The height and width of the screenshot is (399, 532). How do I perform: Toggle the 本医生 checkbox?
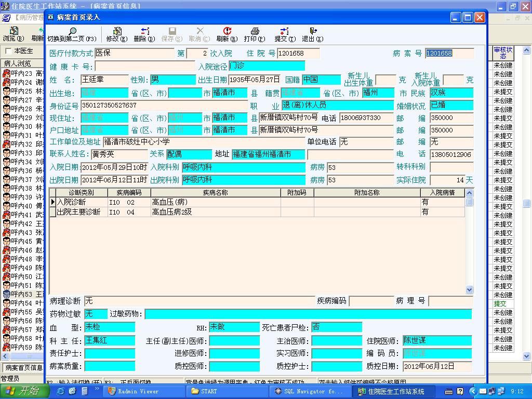8,51
